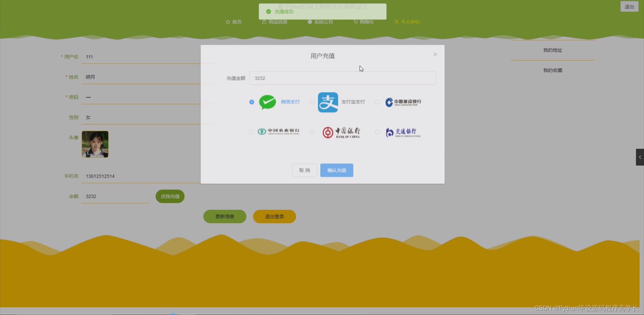This screenshot has height=315, width=644.
Task: Click the user avatar photo thumbnail
Action: pyautogui.click(x=95, y=144)
